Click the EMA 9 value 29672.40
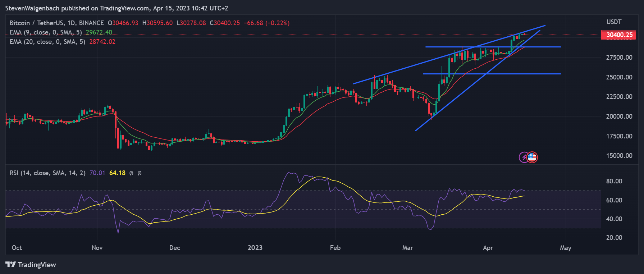 tap(99, 32)
